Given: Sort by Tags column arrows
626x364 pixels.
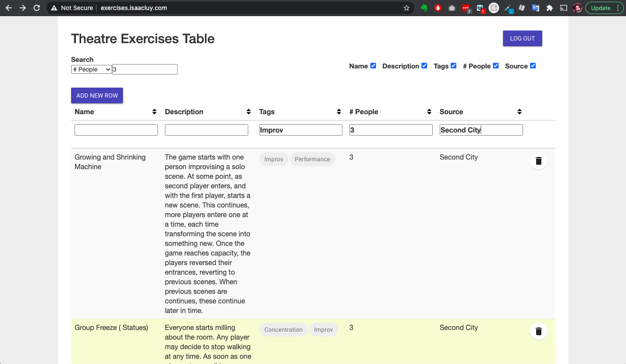Looking at the screenshot, I should (339, 112).
